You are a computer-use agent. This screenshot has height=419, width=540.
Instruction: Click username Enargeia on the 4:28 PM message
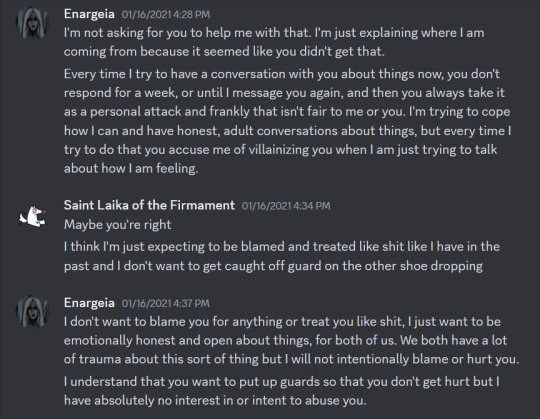click(89, 14)
